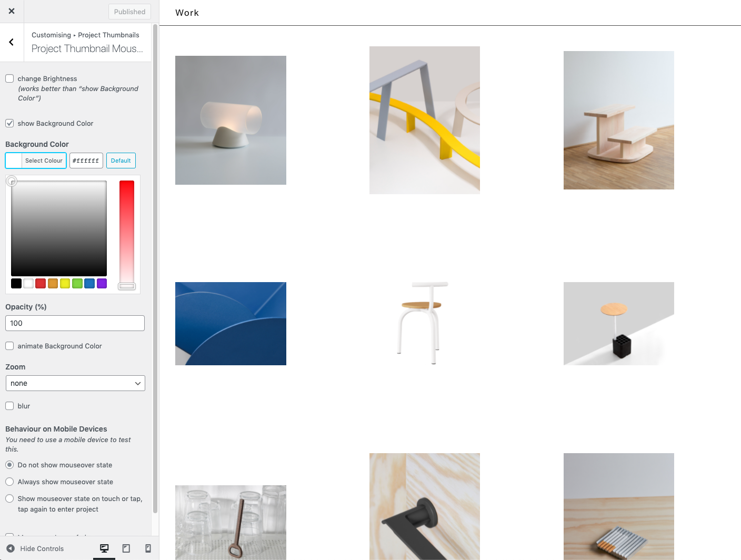Switch to tablet preview icon
The width and height of the screenshot is (741, 560).
pos(126,548)
